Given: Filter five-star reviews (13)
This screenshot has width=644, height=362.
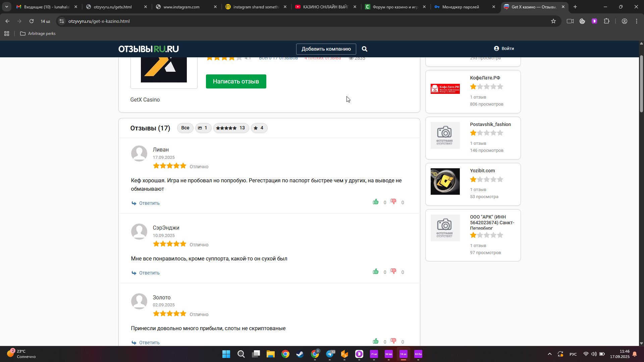Looking at the screenshot, I should 231,128.
